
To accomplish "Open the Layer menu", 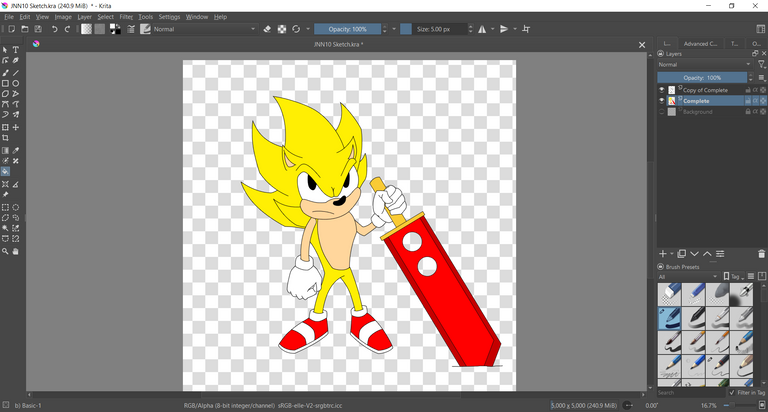I will pyautogui.click(x=84, y=17).
